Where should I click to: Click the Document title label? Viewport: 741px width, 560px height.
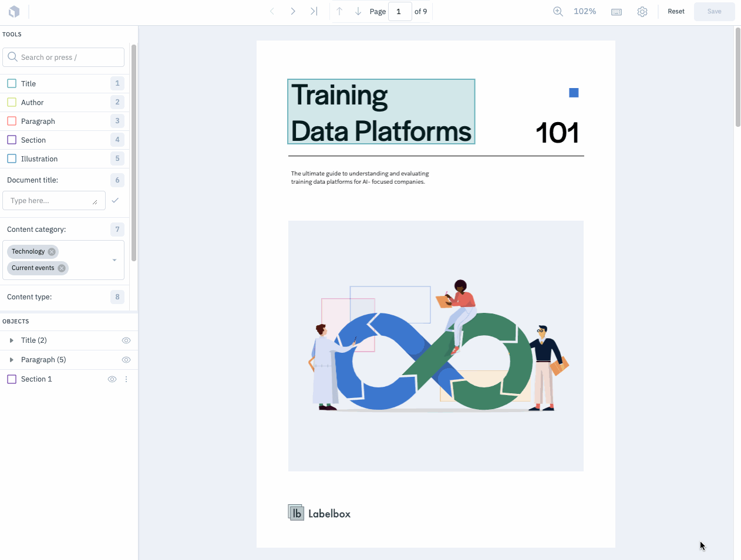33,180
